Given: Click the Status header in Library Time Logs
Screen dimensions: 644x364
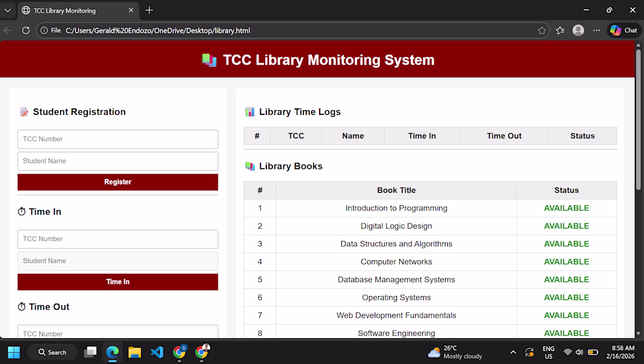Looking at the screenshot, I should (583, 136).
